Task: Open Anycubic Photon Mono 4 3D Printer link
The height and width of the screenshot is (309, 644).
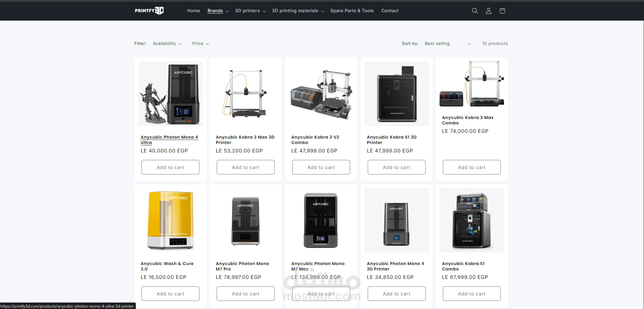Action: pos(395,266)
